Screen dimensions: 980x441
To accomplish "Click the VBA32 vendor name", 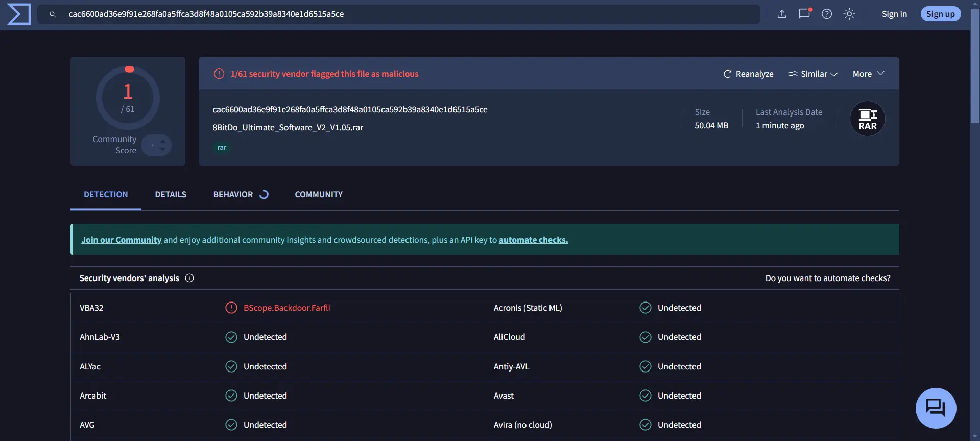I will [91, 308].
